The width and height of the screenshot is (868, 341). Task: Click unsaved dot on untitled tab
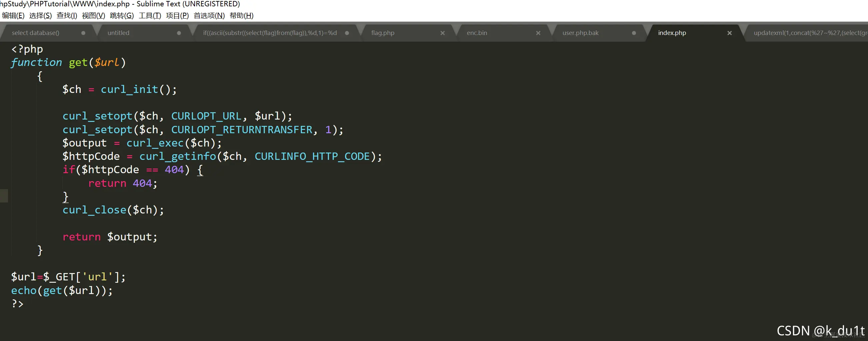(x=179, y=33)
